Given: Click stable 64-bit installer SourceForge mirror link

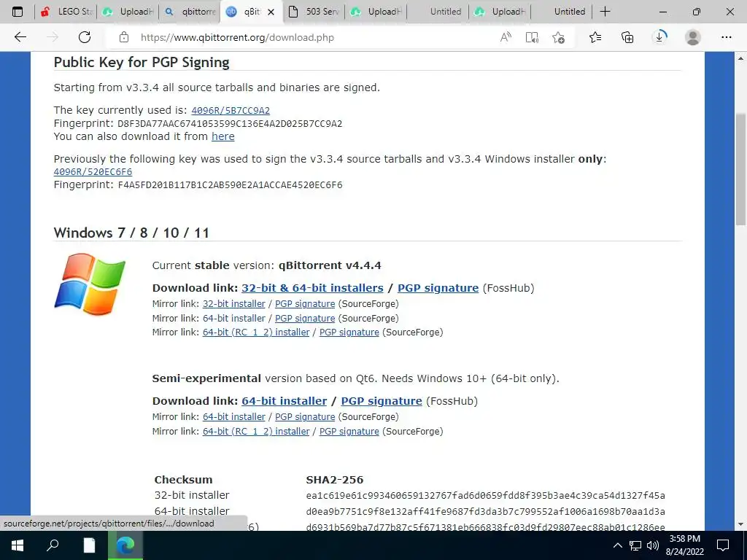Looking at the screenshot, I should pos(234,318).
